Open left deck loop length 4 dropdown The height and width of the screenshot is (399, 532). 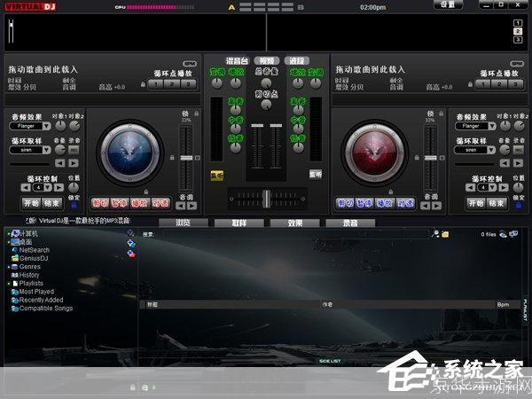tap(48, 188)
